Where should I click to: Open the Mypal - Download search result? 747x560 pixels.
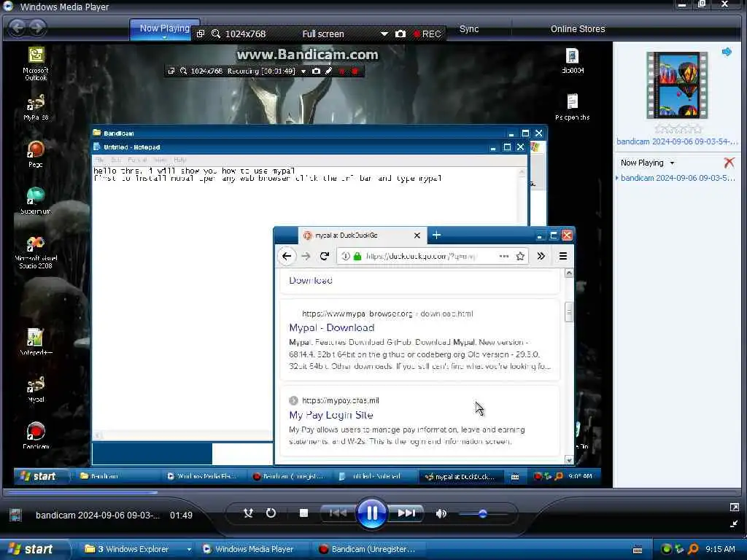click(332, 327)
